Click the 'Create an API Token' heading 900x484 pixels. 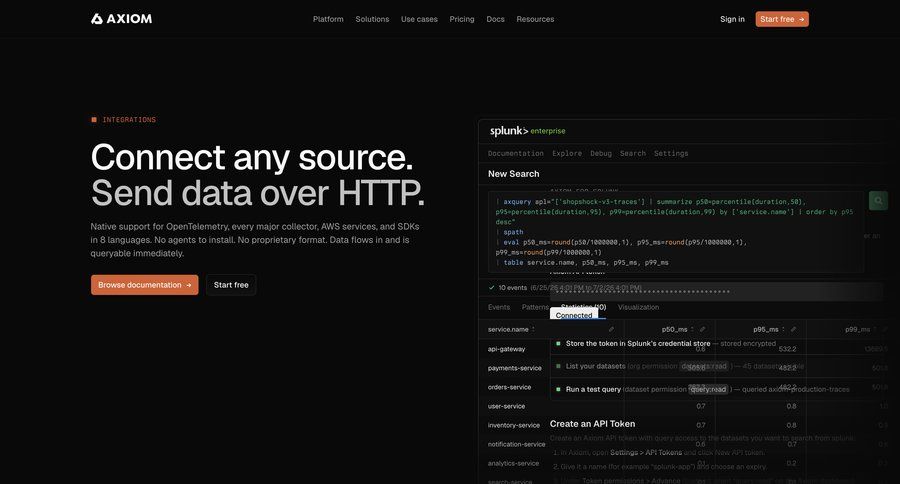pos(592,424)
